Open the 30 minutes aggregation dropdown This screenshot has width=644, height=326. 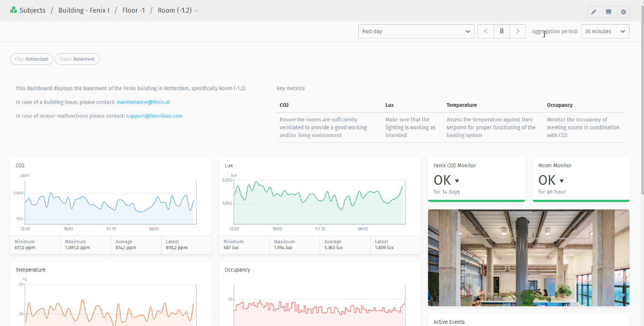click(605, 31)
